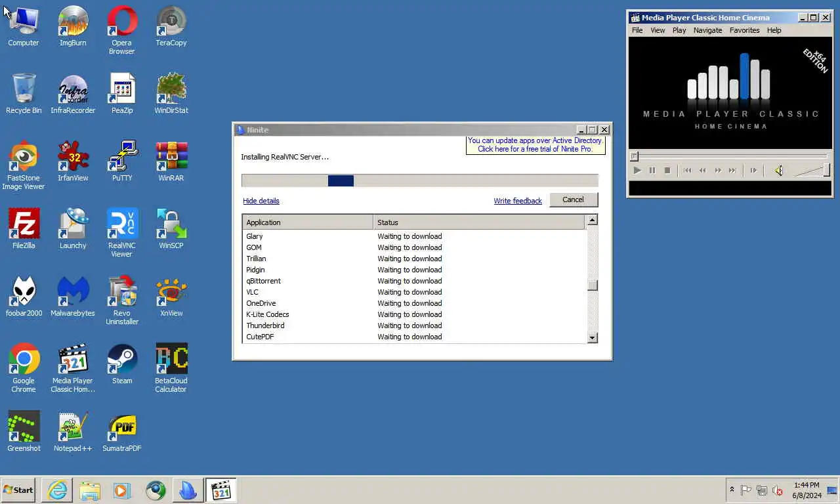
Task: Open Favorites menu in Media Player Classic
Action: point(744,30)
